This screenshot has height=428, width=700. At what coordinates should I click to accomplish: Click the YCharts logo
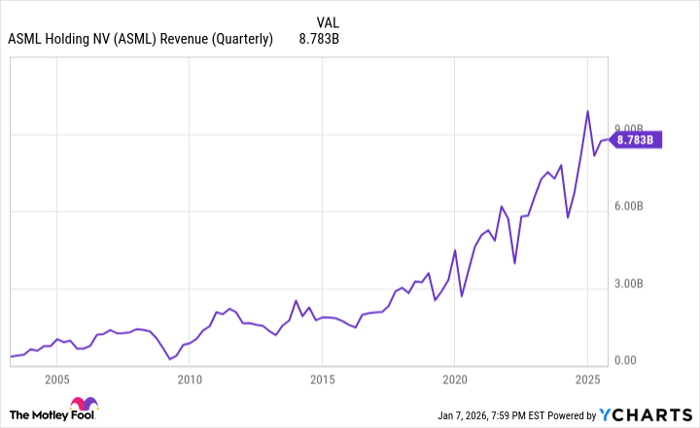[645, 415]
